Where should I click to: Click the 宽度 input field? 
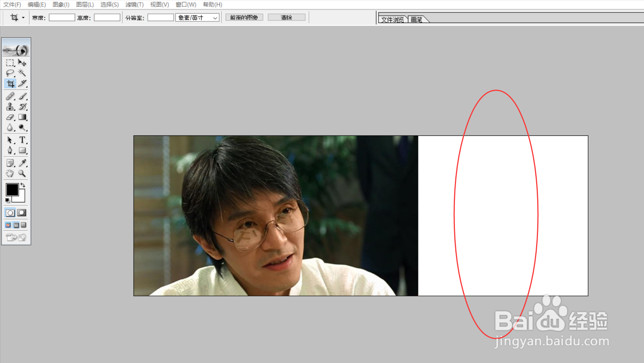62,18
